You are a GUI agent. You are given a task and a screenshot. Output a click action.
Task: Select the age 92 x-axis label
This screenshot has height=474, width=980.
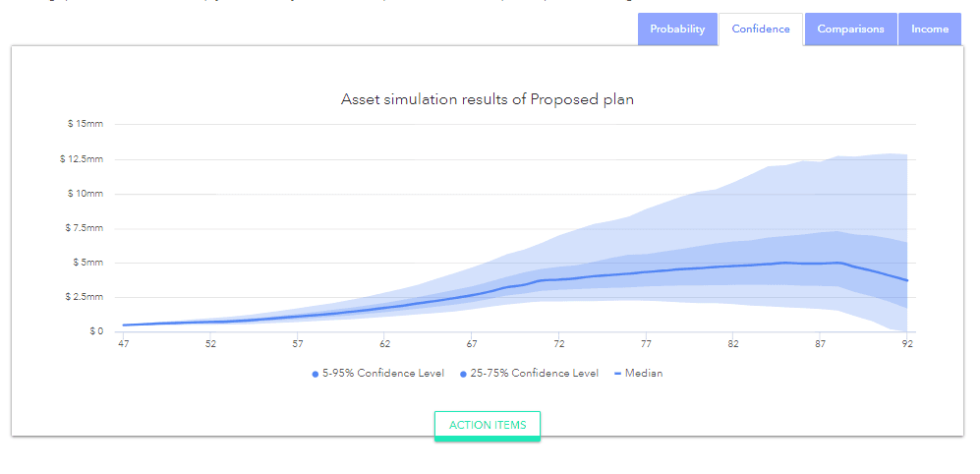click(907, 344)
